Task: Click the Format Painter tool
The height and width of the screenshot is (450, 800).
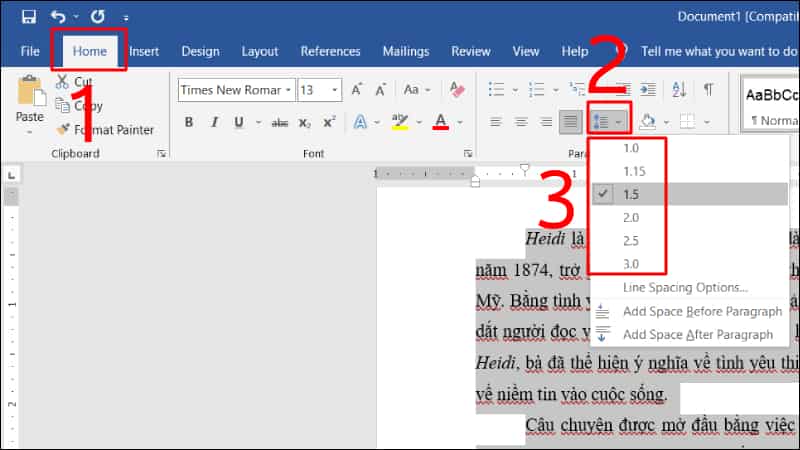Action: click(x=105, y=129)
